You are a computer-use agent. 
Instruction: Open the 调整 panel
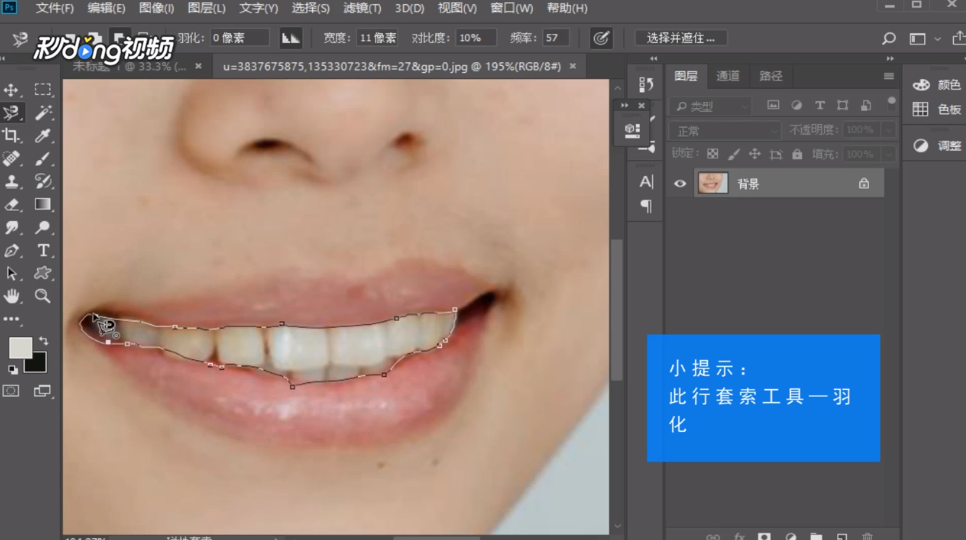[936, 145]
